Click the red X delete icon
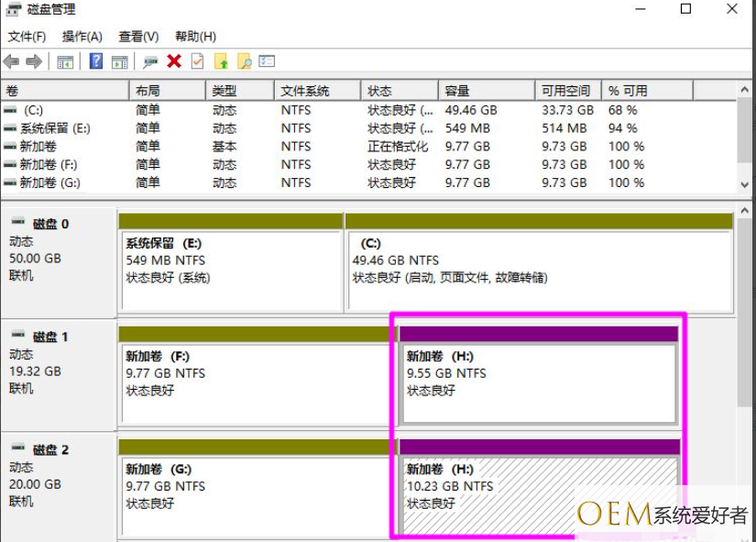Image resolution: width=756 pixels, height=542 pixels. [174, 61]
